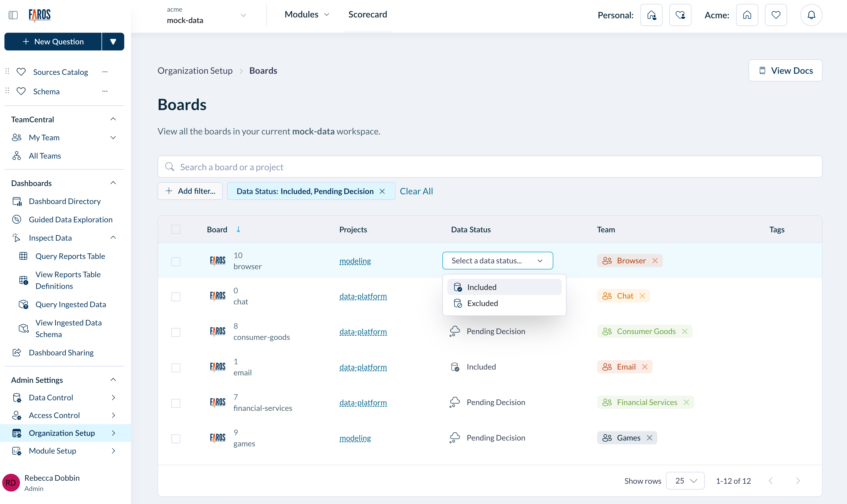
Task: Go to previous page arrow
Action: (770, 481)
